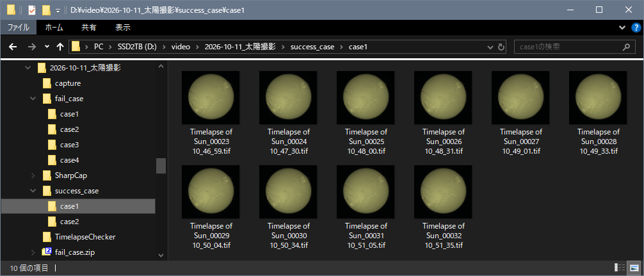Viewport: 644px width, 276px height.
Task: Switch to details view icon
Action: click(x=621, y=268)
